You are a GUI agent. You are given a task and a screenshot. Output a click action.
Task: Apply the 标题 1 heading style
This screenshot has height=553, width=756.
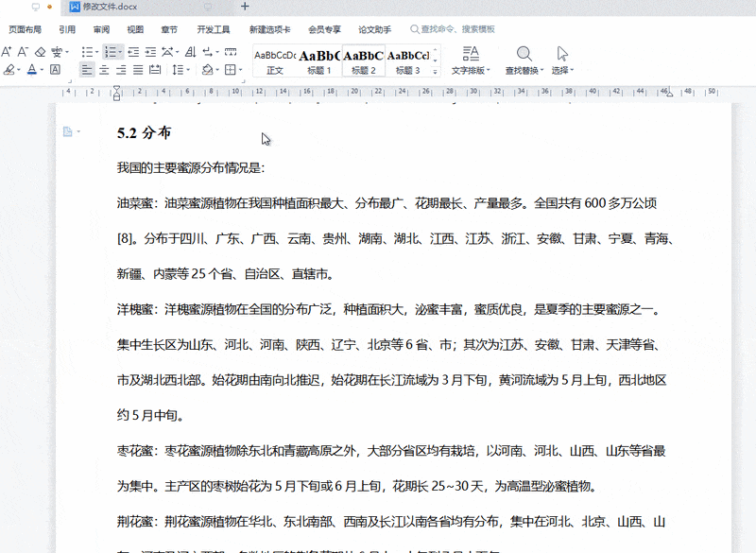coord(319,61)
